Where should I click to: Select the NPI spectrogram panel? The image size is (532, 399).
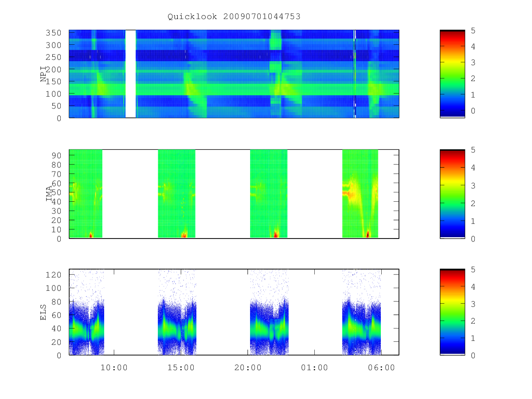click(x=234, y=74)
